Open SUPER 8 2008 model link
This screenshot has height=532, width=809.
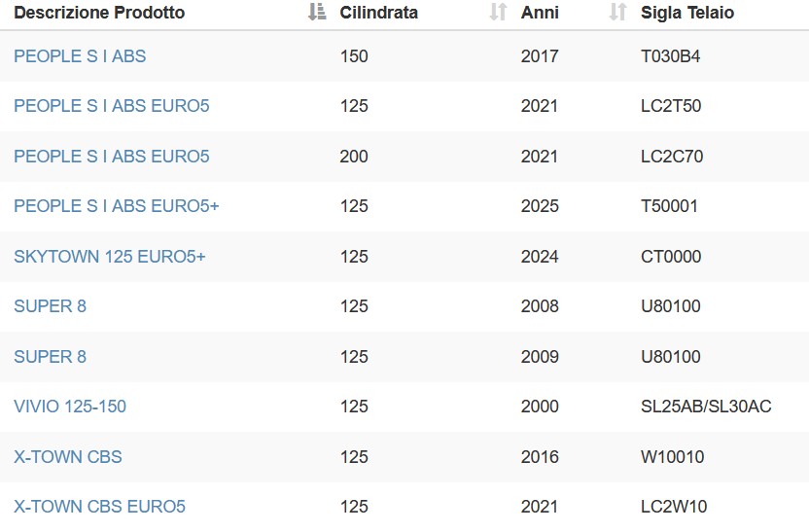[50, 306]
